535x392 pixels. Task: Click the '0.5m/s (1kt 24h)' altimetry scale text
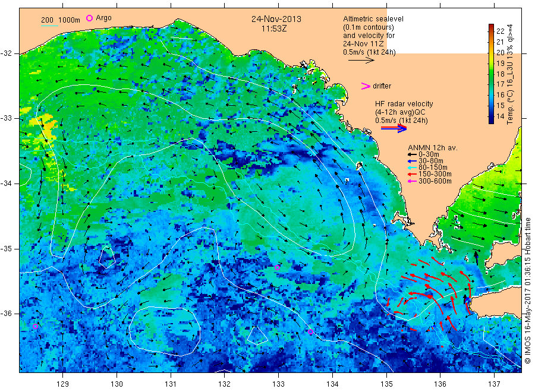[370, 52]
